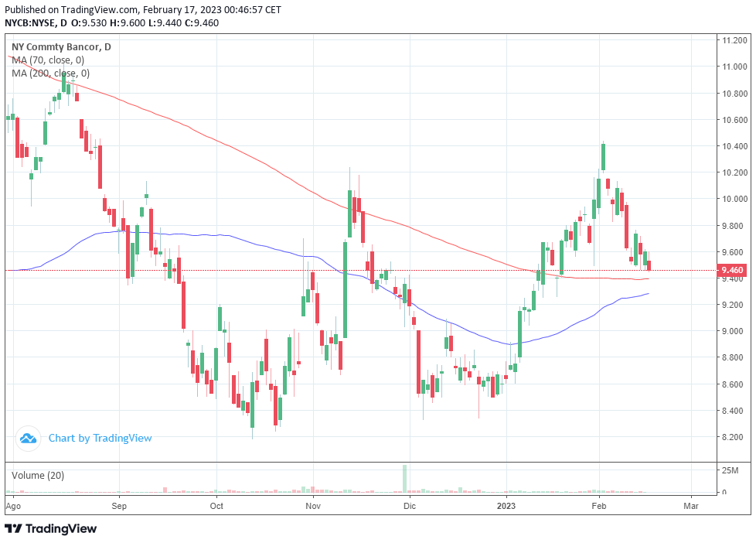Click the 'Oct' month label on time axis

coord(216,506)
